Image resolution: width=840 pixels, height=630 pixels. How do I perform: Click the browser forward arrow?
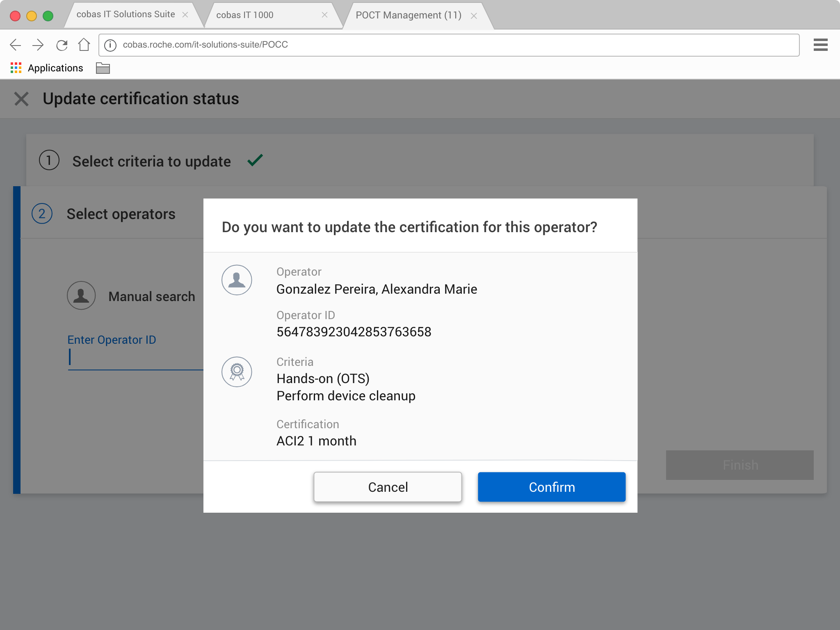click(x=38, y=45)
